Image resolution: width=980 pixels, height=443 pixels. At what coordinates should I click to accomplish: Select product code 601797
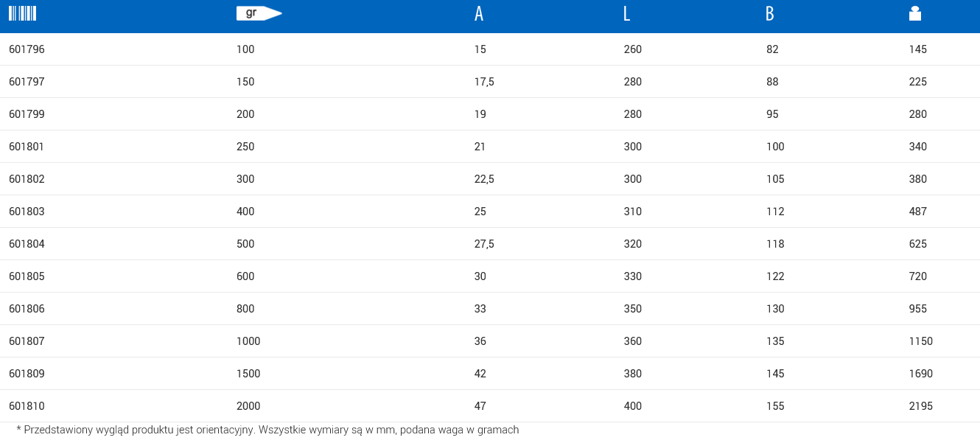click(x=27, y=82)
